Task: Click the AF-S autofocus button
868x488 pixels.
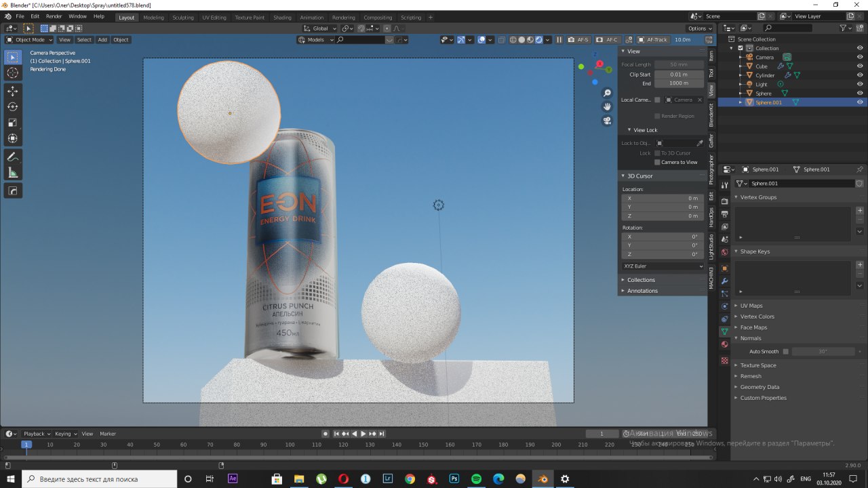Action: tap(578, 40)
